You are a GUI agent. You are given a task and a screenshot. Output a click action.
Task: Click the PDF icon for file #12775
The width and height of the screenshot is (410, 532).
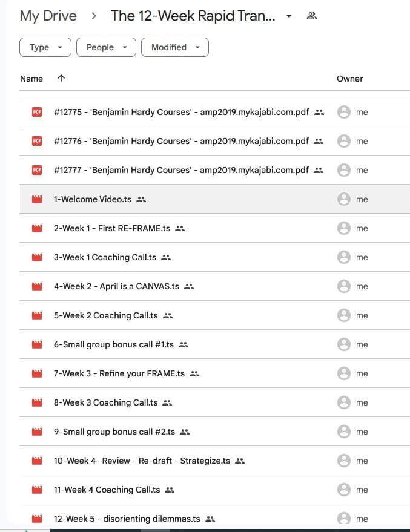37,112
